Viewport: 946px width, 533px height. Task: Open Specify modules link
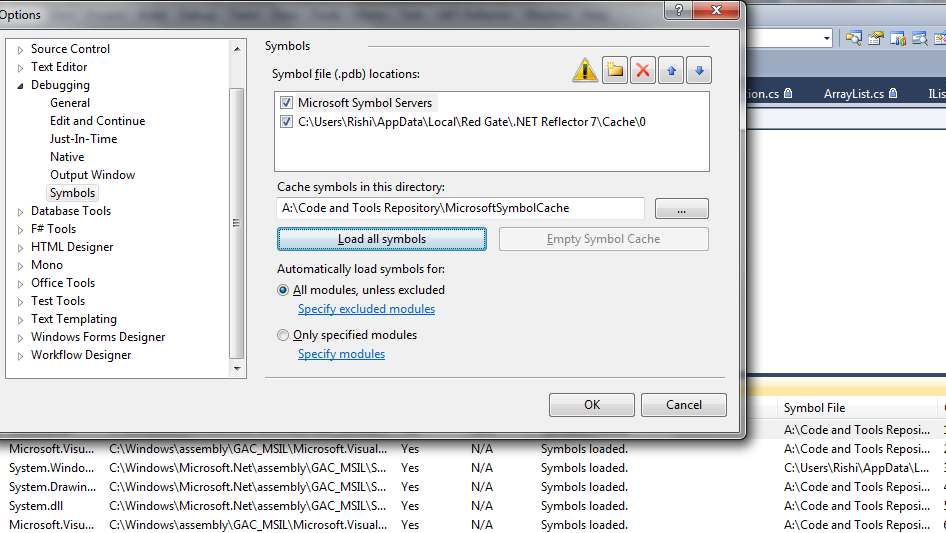point(341,354)
